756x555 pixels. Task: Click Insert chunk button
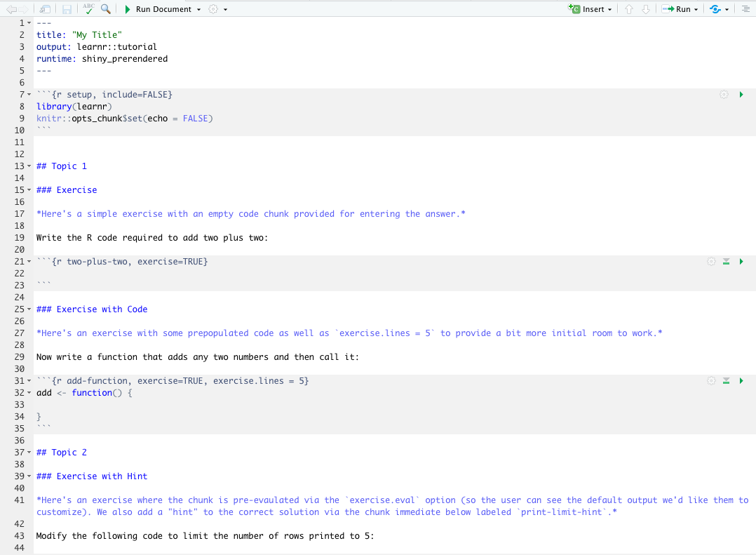[x=586, y=9]
